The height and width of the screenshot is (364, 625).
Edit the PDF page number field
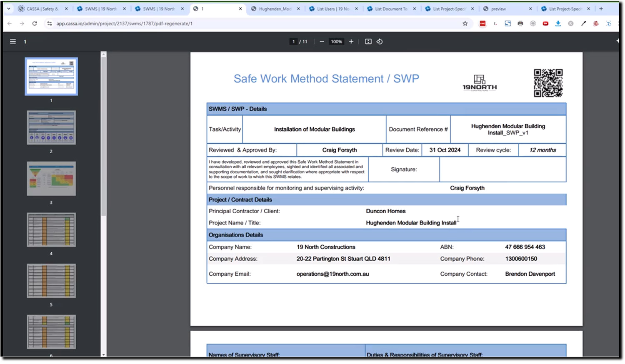[293, 42]
